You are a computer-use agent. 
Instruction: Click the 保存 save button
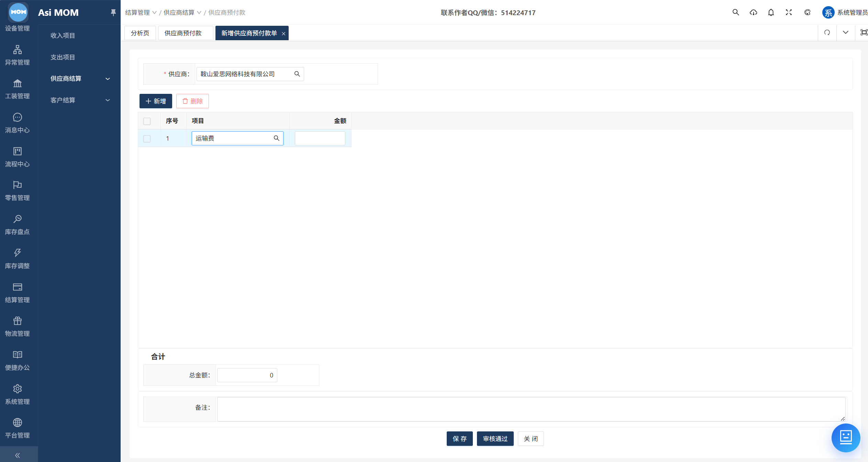459,439
